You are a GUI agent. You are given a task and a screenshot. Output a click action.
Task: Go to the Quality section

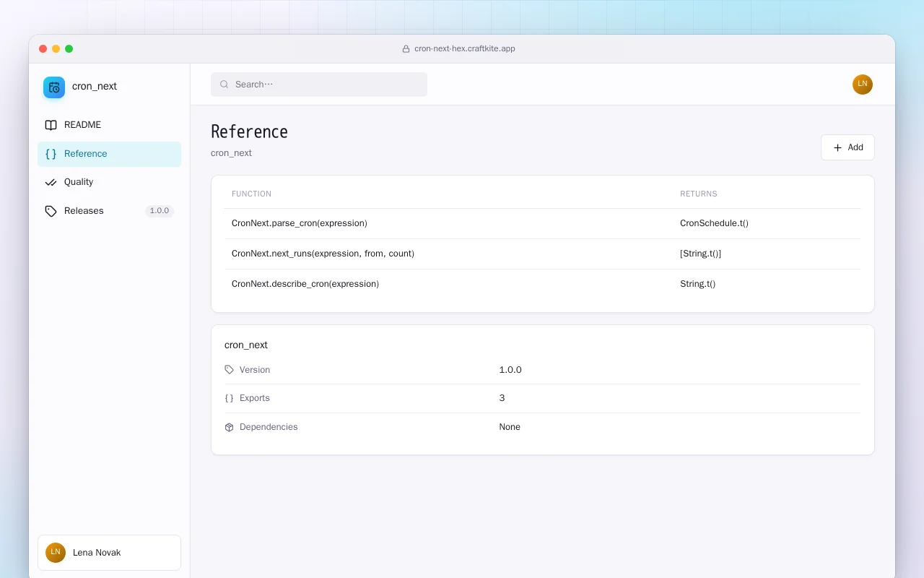109,182
